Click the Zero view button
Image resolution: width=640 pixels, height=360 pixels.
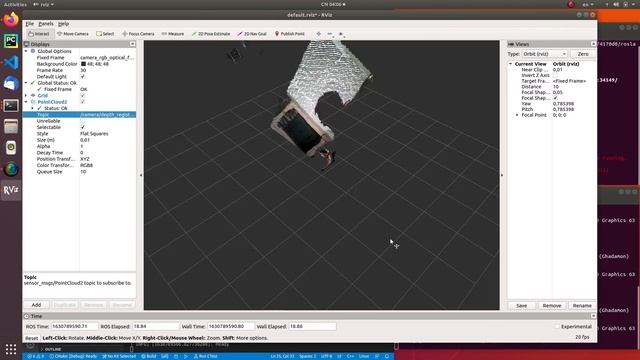coord(583,54)
